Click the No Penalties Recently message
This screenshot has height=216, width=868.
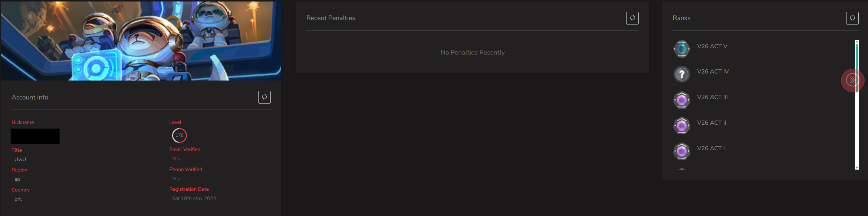[x=473, y=52]
